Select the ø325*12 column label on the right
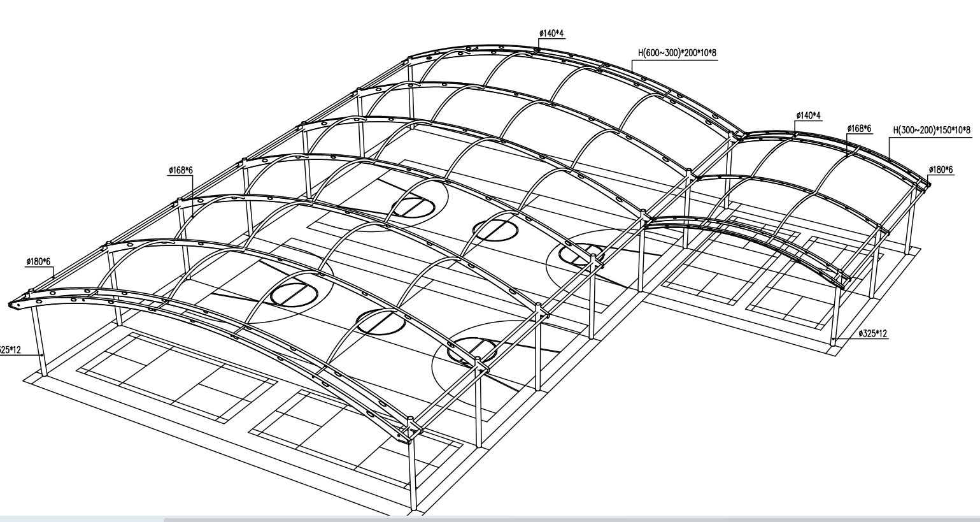Image resolution: width=980 pixels, height=522 pixels. point(873,333)
